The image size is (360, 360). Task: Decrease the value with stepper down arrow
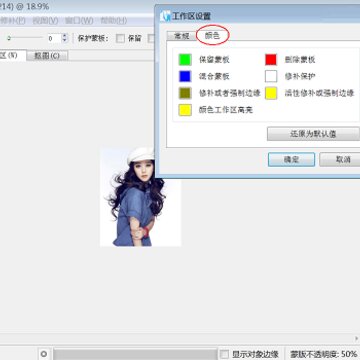[x=65, y=41]
